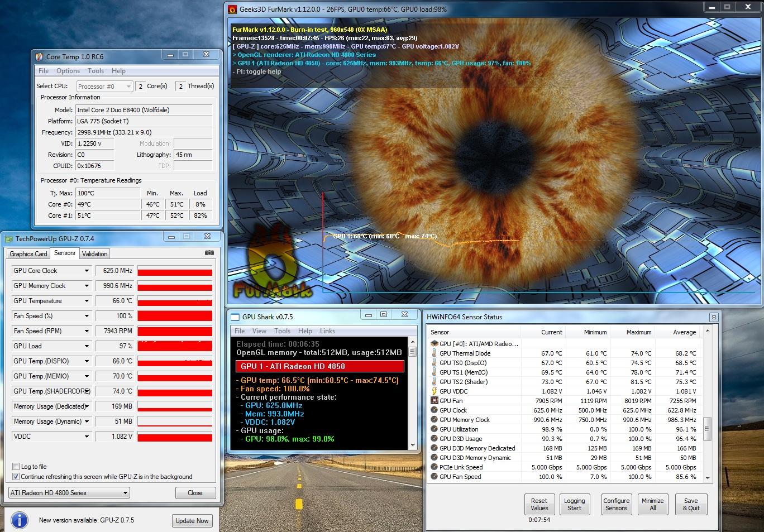This screenshot has height=532, width=764.
Task: Click the GPU D3D Memory Dynamic sensor icon
Action: (434, 458)
